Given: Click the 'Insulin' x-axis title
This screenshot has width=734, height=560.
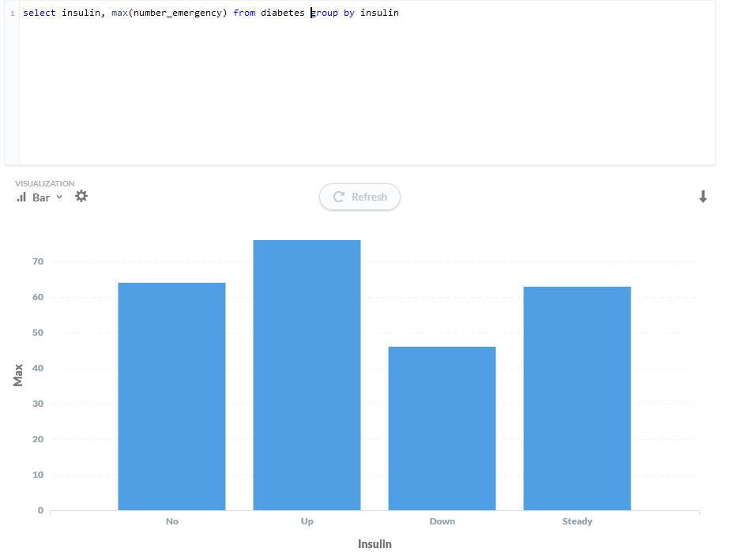Looking at the screenshot, I should click(375, 544).
